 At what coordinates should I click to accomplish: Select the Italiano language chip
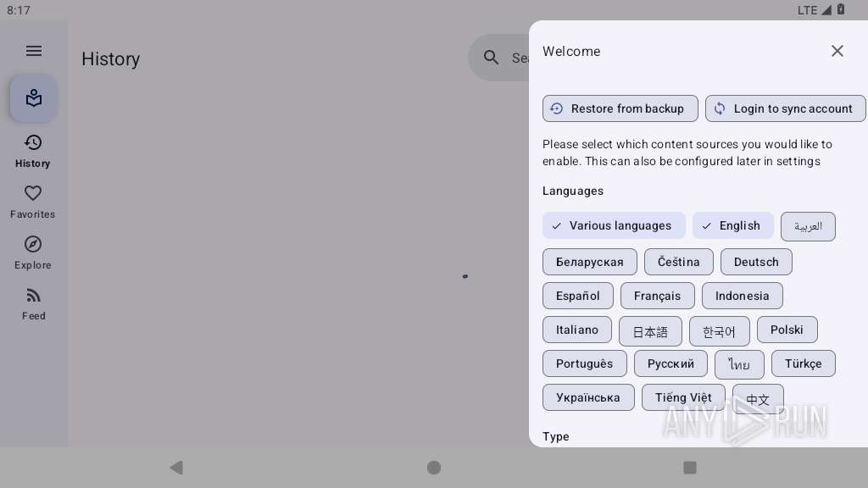pyautogui.click(x=576, y=330)
